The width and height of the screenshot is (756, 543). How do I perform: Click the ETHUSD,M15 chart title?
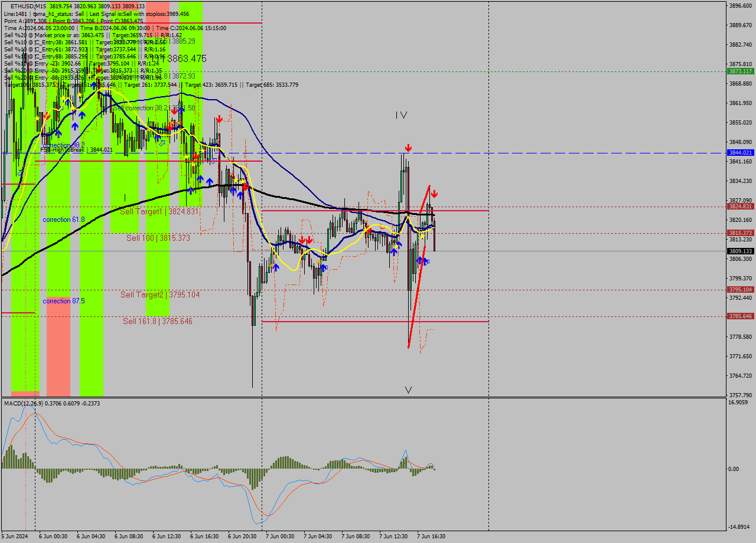tap(28, 6)
